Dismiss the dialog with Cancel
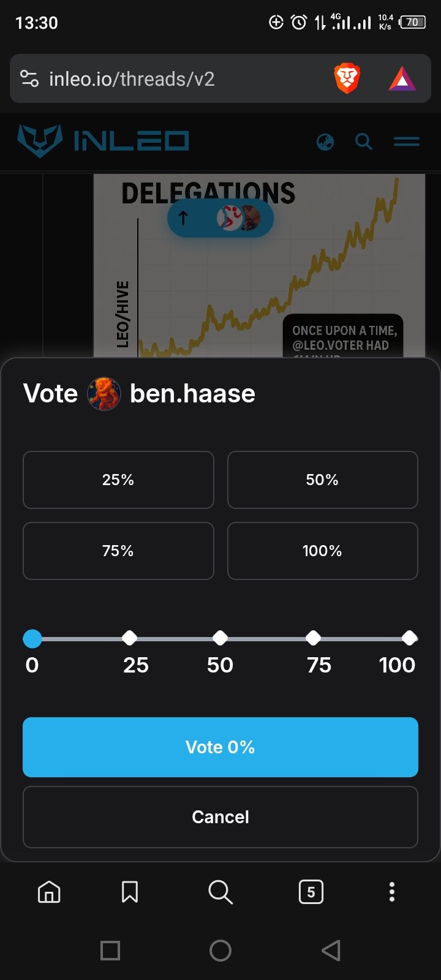 pyautogui.click(x=221, y=817)
